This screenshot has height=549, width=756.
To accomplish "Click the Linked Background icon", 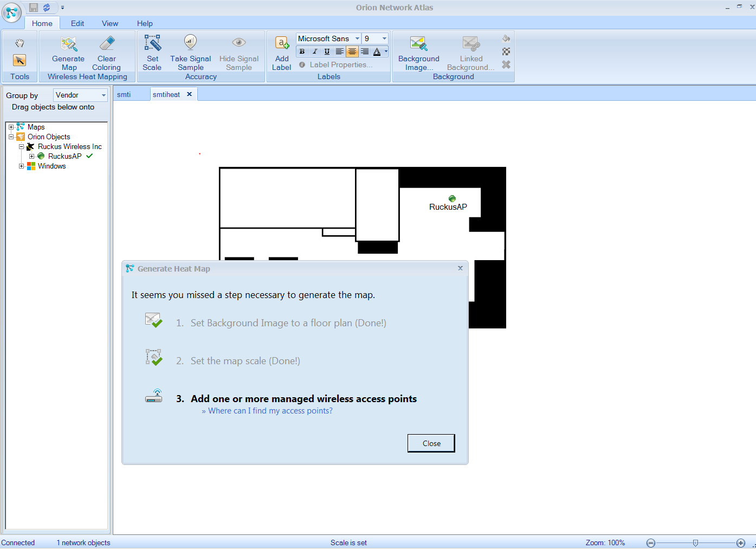I will [471, 43].
